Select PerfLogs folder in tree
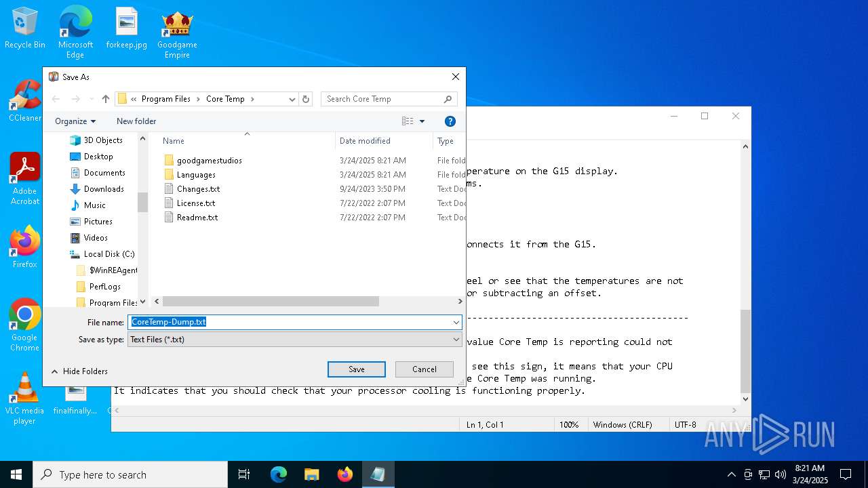868x488 pixels. point(99,287)
